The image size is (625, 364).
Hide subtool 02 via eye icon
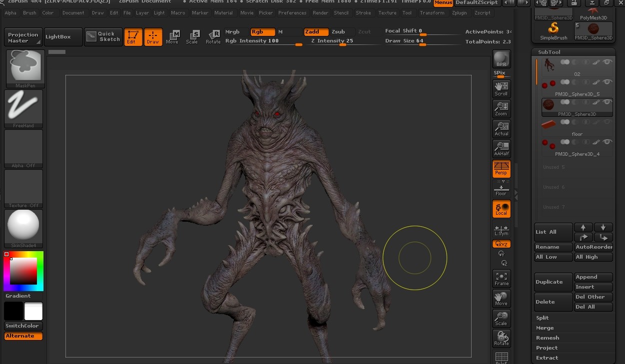[607, 62]
